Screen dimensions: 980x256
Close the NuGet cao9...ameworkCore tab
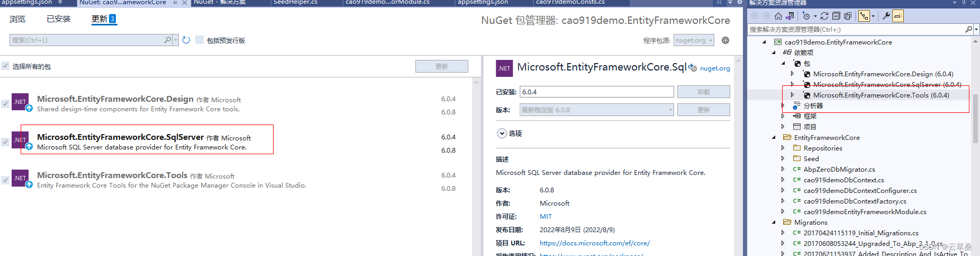pyautogui.click(x=184, y=3)
